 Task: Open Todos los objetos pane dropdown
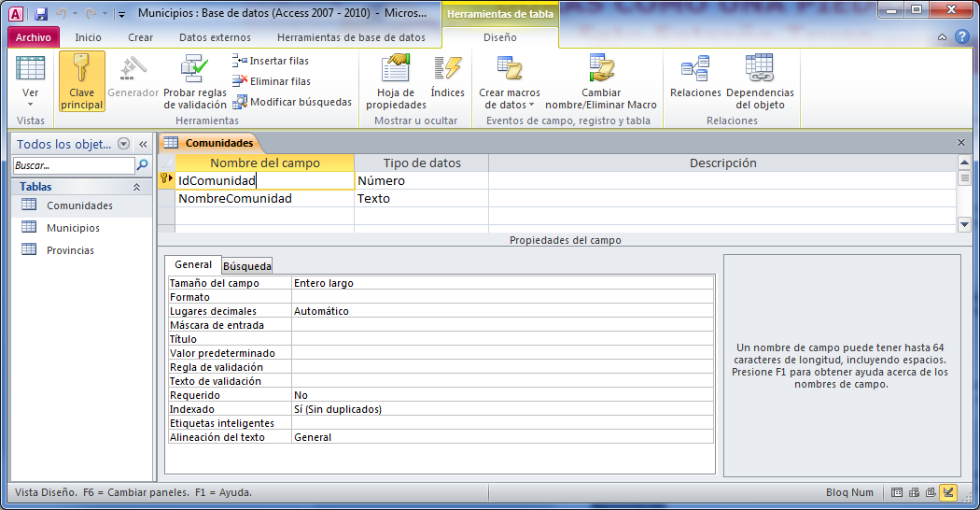[x=124, y=144]
